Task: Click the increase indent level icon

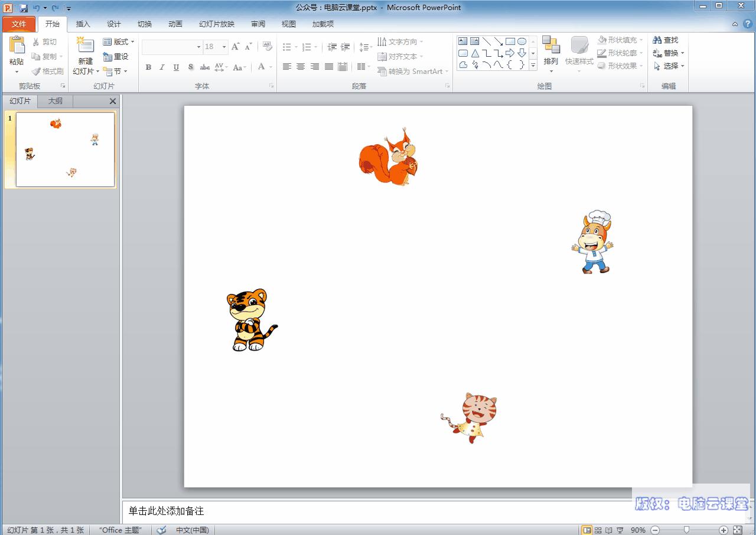Action: pyautogui.click(x=346, y=47)
